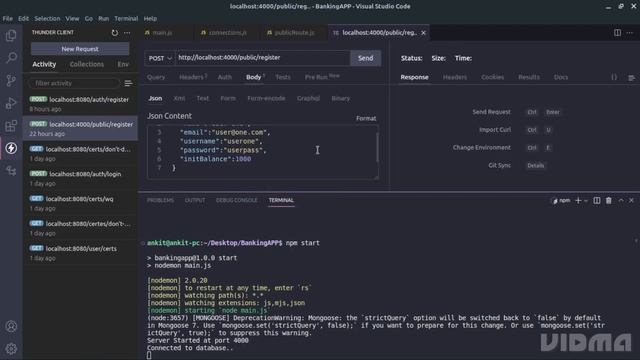Select the Xml body type
640x360 pixels.
[179, 98]
